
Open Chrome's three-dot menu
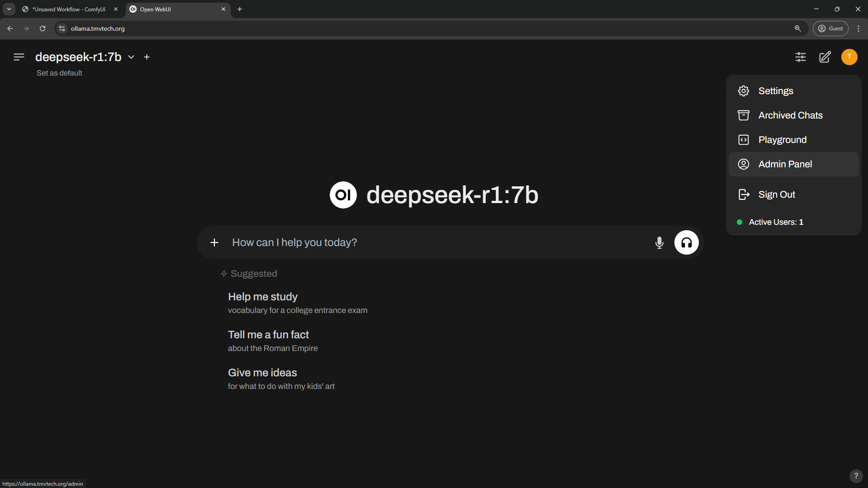tap(858, 28)
